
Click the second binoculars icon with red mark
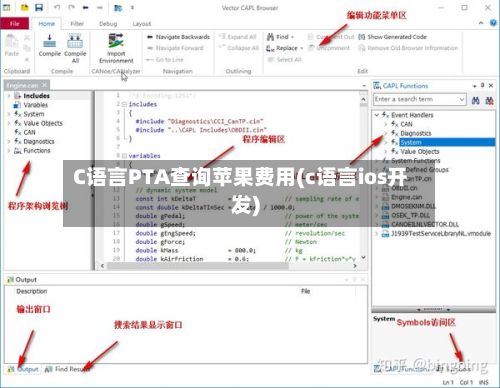[489, 100]
